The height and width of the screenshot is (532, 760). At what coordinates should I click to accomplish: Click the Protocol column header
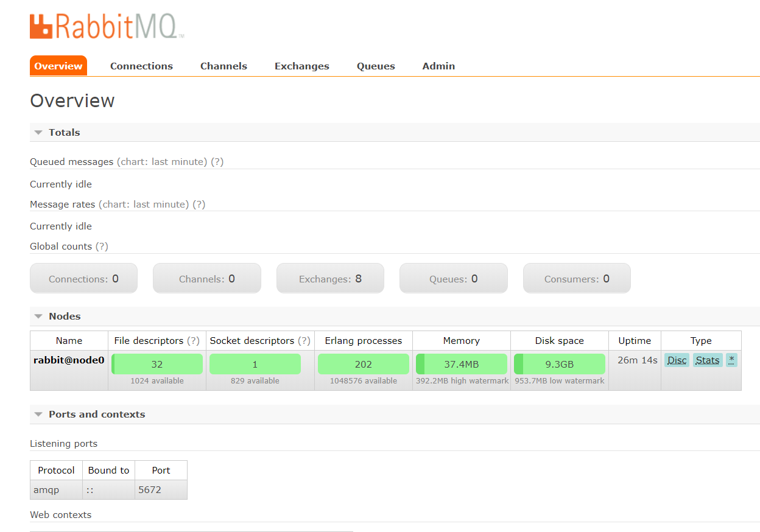coord(56,470)
